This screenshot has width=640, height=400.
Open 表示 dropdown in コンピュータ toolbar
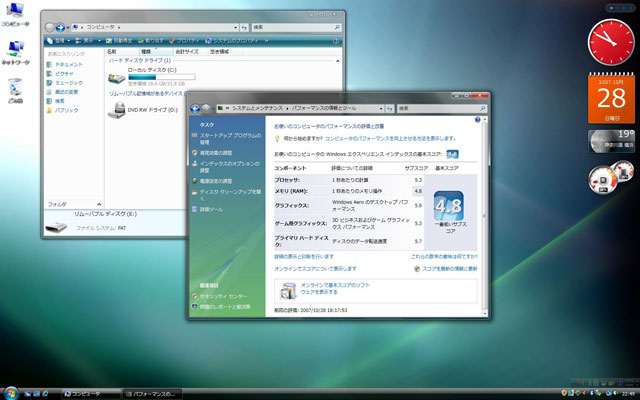pos(88,41)
